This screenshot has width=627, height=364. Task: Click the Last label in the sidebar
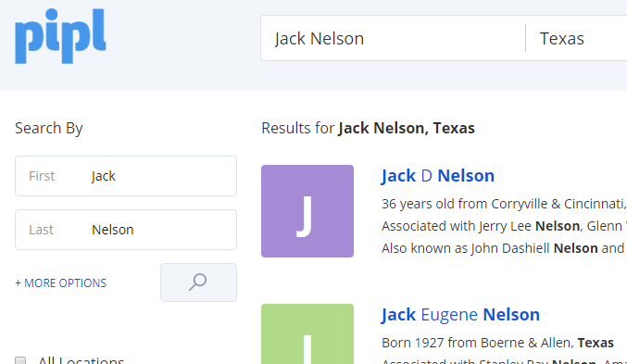[41, 230]
